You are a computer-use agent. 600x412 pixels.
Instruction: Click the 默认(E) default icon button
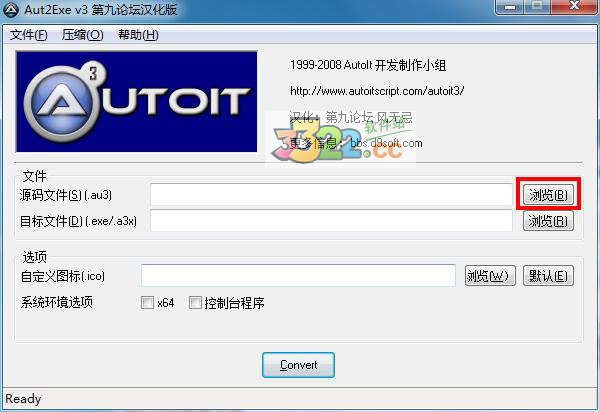(548, 276)
